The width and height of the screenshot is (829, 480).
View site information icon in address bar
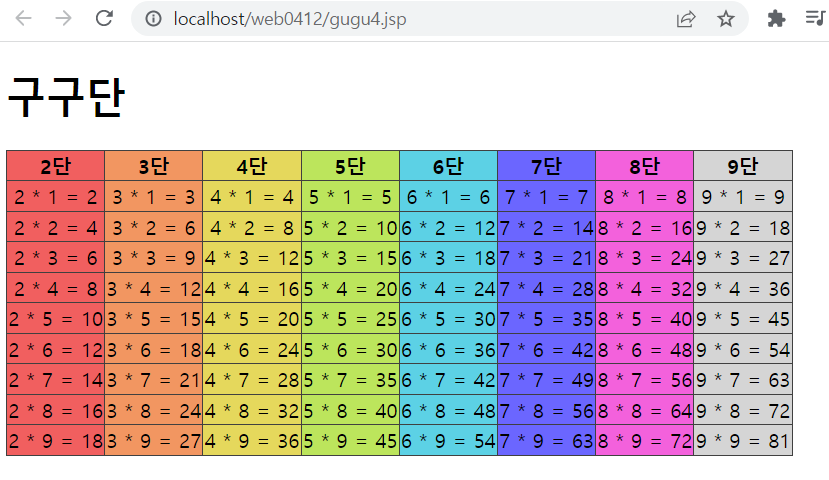click(153, 19)
